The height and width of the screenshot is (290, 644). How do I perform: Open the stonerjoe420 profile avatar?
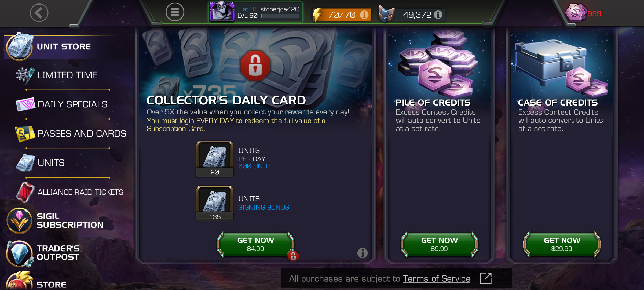[222, 11]
